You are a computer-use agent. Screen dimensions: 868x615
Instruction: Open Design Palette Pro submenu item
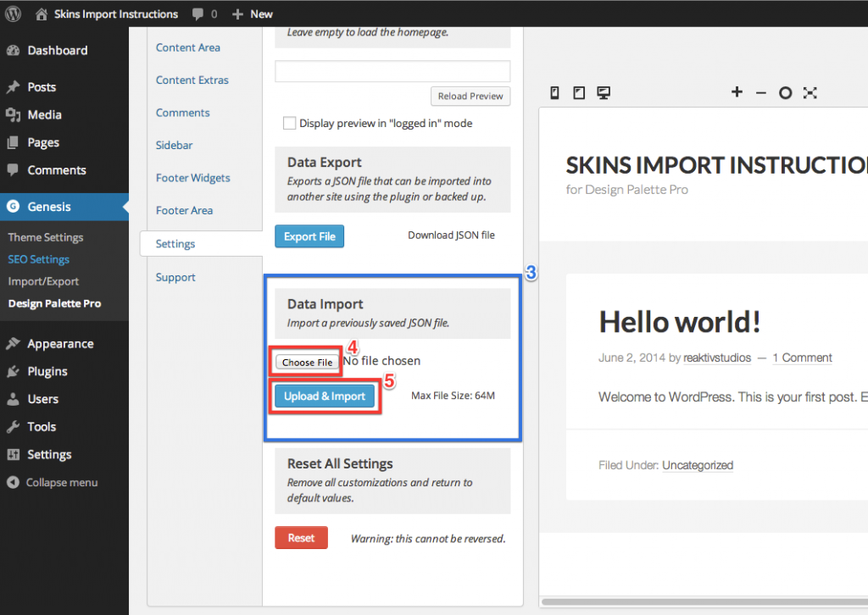click(54, 303)
